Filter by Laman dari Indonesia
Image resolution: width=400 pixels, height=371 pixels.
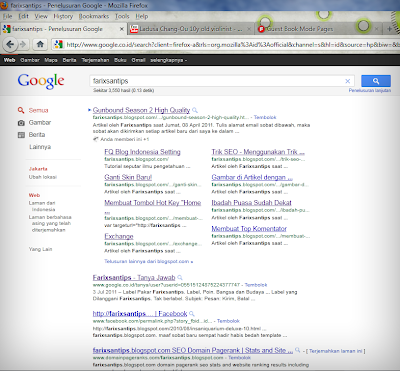click(42, 206)
